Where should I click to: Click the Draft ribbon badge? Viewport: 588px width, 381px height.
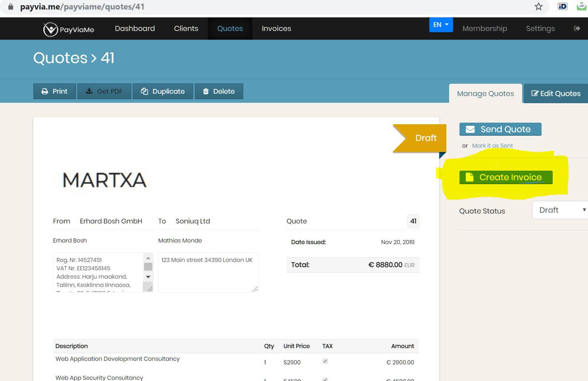point(420,138)
